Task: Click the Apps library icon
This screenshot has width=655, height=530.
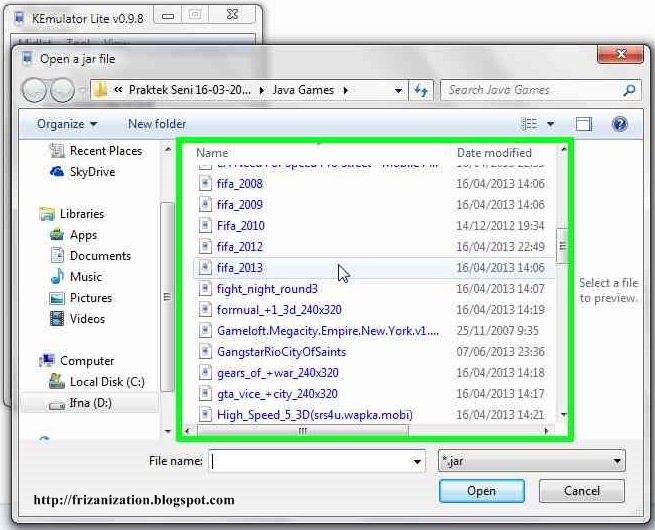Action: [x=57, y=235]
